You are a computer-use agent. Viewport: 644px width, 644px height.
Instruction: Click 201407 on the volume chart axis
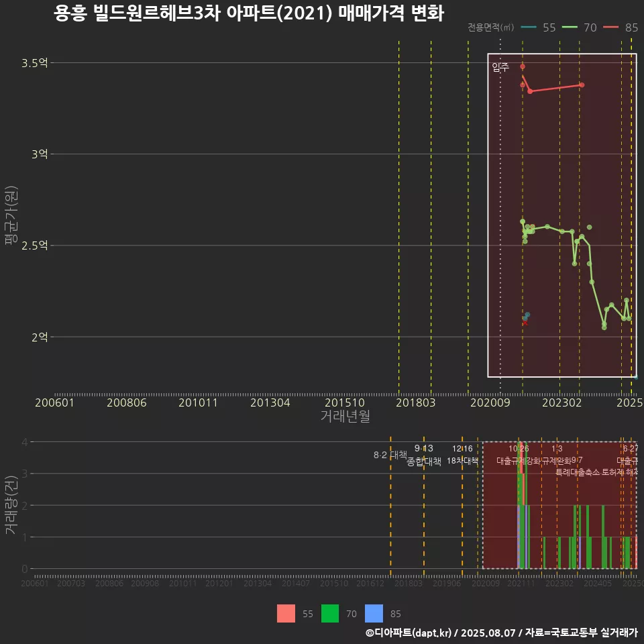(296, 583)
